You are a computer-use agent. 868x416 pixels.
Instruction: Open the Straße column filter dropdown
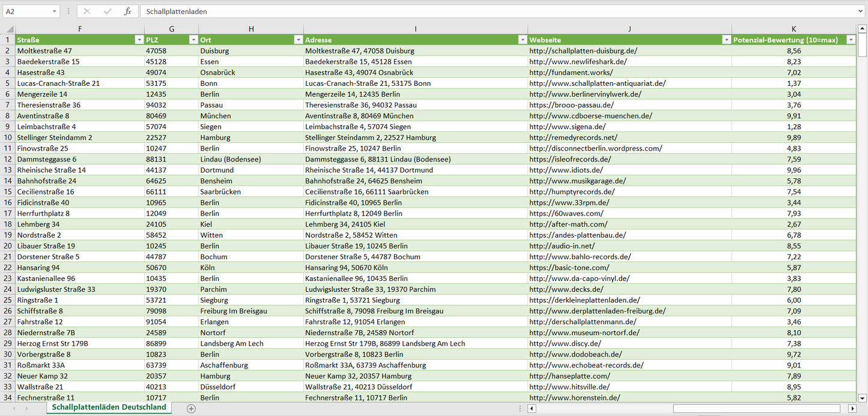[139, 40]
